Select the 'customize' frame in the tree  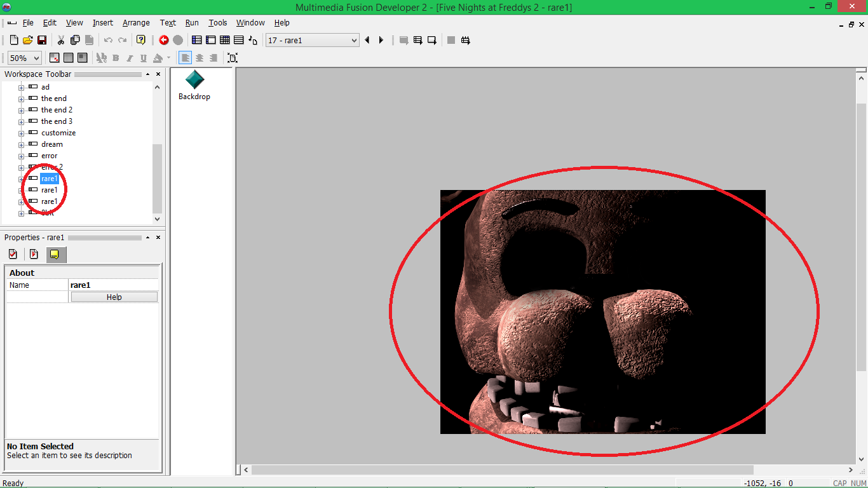(x=58, y=133)
